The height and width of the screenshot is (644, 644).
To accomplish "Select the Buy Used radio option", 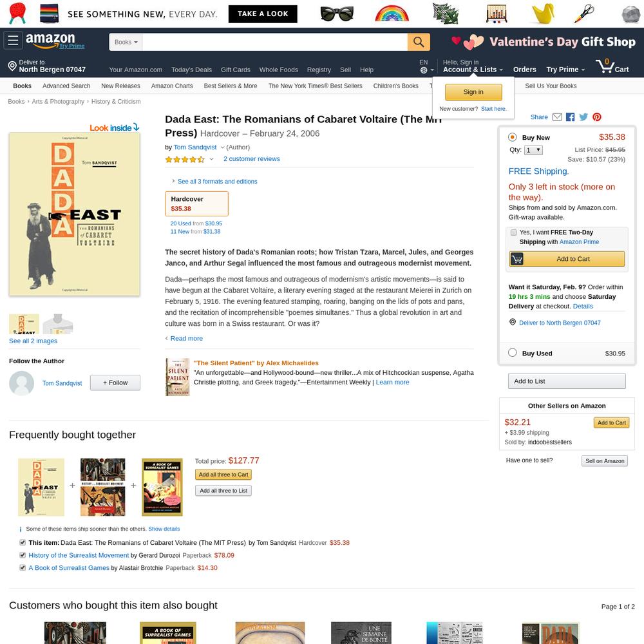I will pos(512,352).
